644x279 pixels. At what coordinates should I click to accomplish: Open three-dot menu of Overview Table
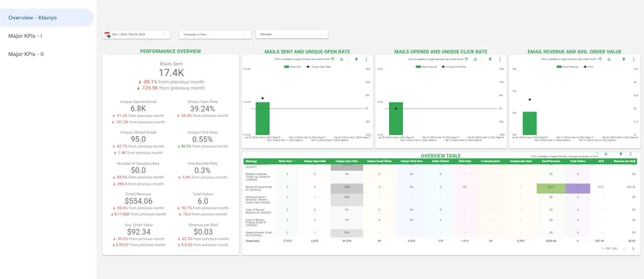tap(630, 154)
